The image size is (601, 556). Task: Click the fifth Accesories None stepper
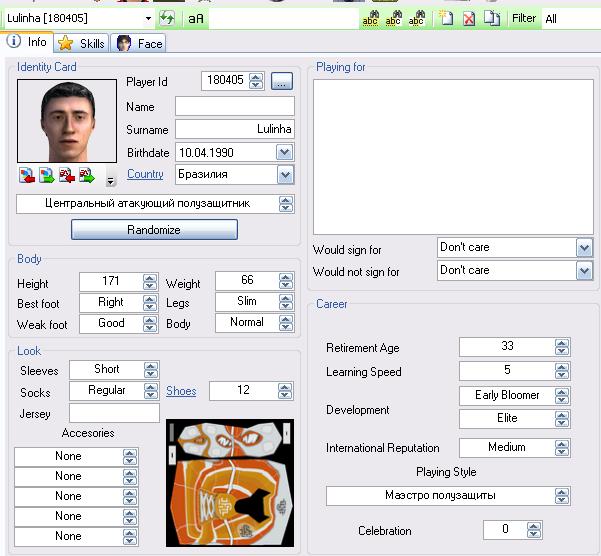click(x=130, y=537)
